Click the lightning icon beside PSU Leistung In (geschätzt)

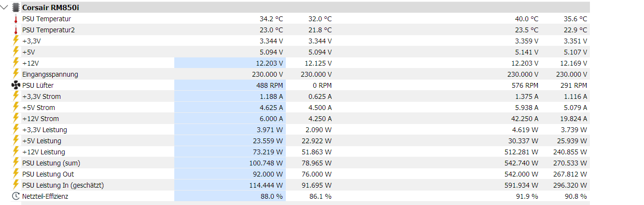[x=15, y=185]
